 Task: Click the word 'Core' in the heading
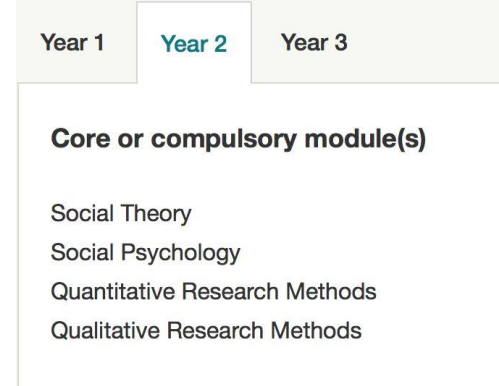[80, 139]
